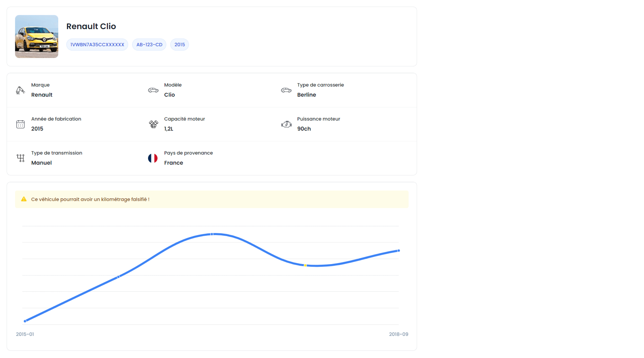The width and height of the screenshot is (644, 358).
Task: Click the yellow Renault Clio car thumbnail
Action: [x=37, y=37]
